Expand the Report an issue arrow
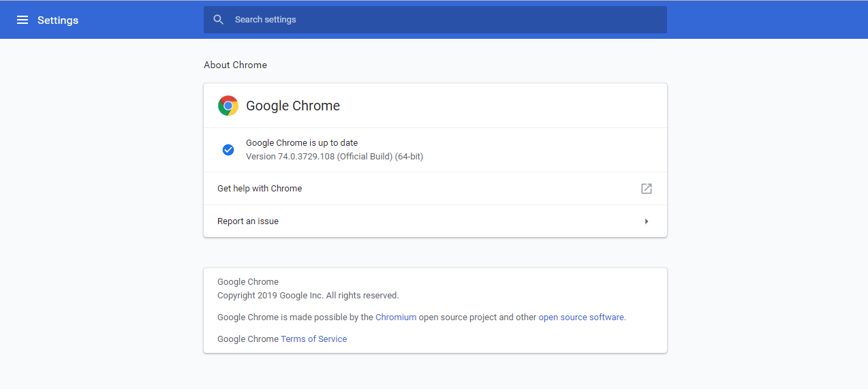The image size is (868, 389). click(647, 221)
